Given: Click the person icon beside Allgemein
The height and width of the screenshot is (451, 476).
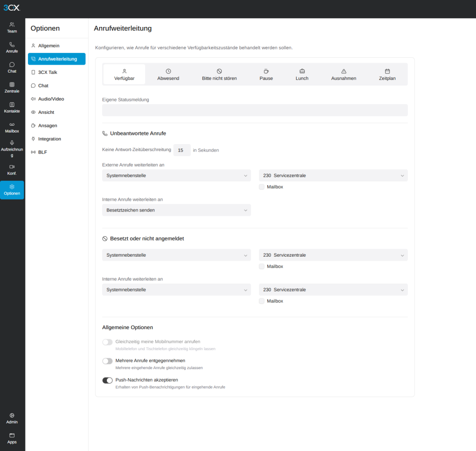Looking at the screenshot, I should click(x=33, y=46).
